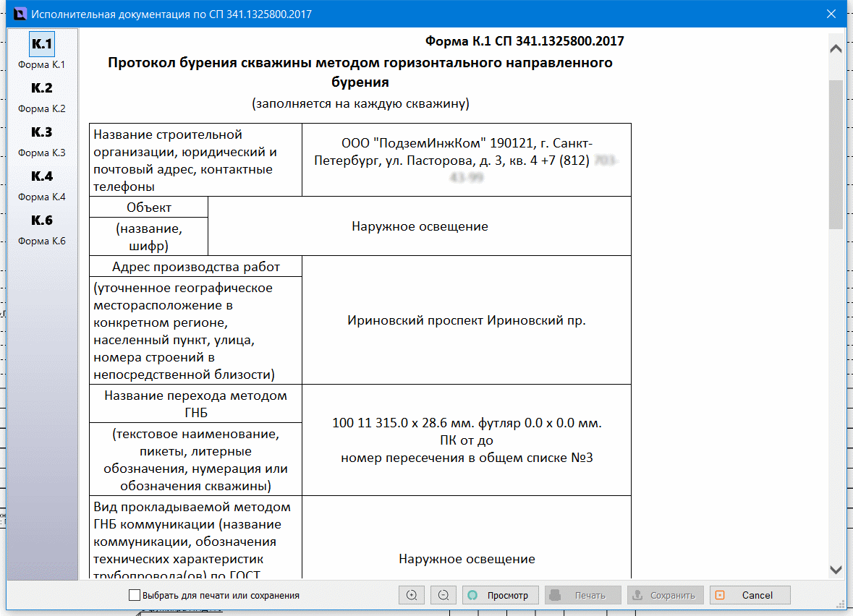Click the '(заполняется на каждую скважину)' subtitle

pos(360,103)
